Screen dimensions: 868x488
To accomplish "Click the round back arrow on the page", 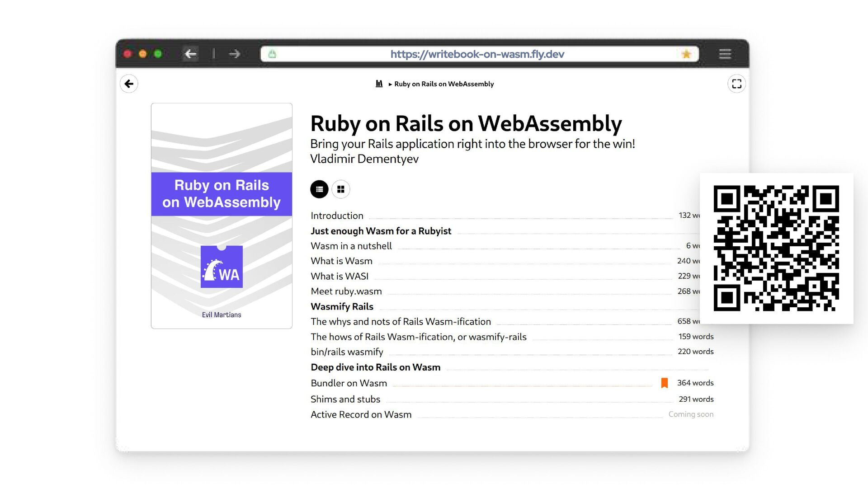I will click(x=129, y=84).
